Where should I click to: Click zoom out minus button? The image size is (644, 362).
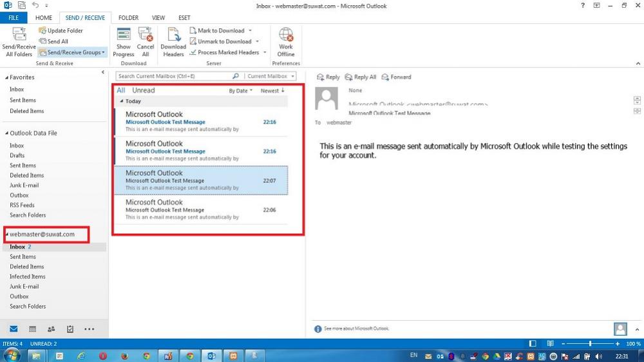click(563, 343)
